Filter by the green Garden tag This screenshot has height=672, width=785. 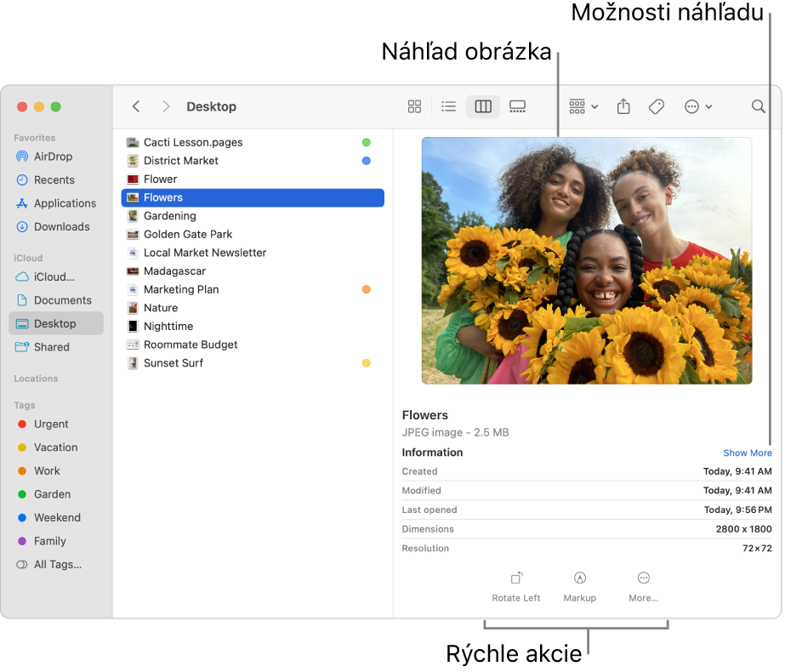[x=55, y=494]
